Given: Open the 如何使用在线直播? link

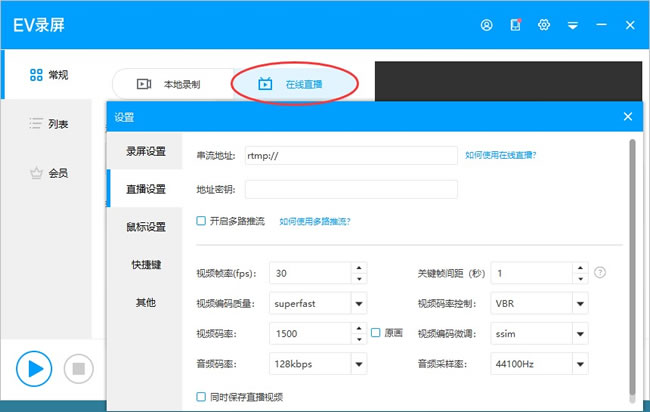Looking at the screenshot, I should pos(500,155).
